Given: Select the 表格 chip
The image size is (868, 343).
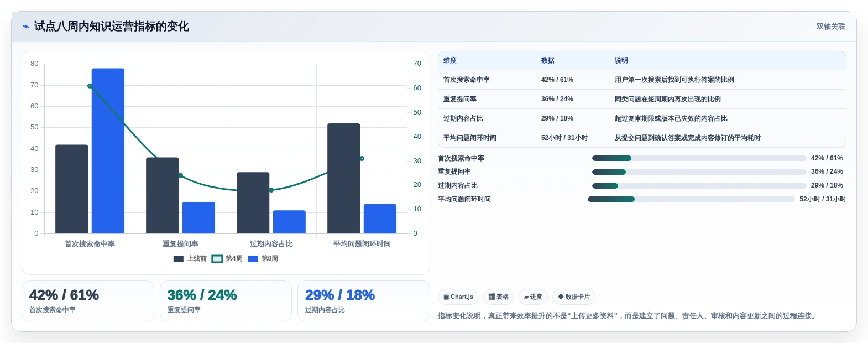Looking at the screenshot, I should coord(499,297).
